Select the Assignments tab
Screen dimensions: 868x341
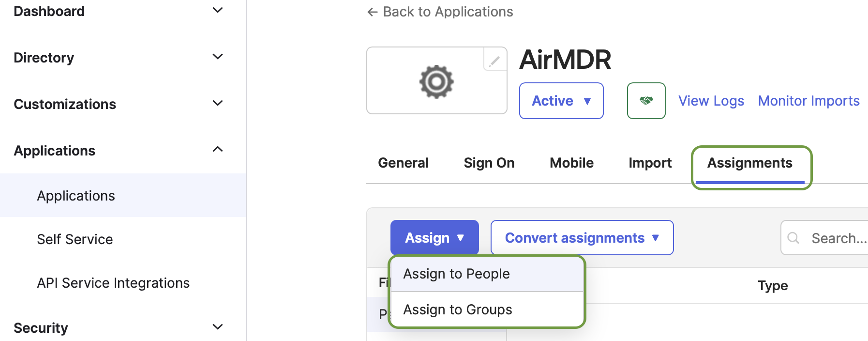pyautogui.click(x=749, y=163)
